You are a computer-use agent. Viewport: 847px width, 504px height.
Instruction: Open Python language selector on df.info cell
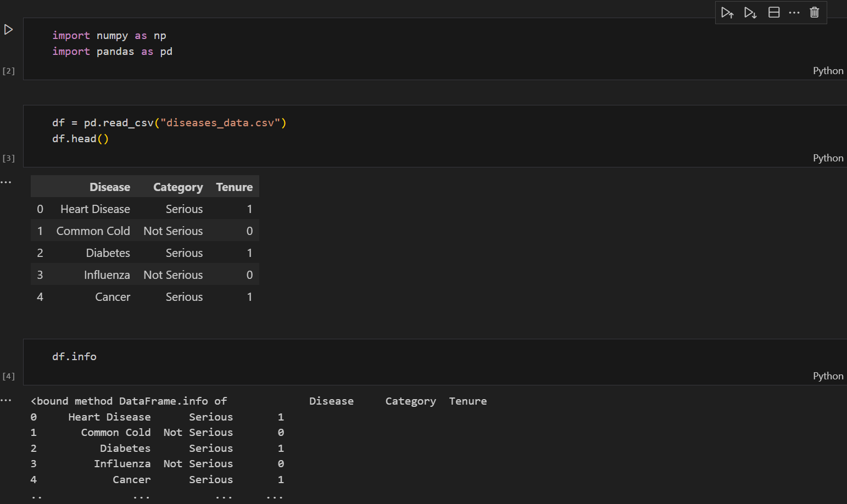828,376
